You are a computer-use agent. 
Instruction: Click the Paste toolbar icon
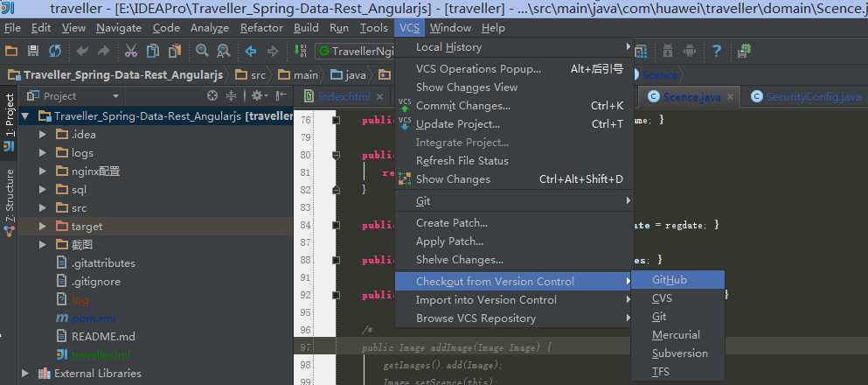pos(175,51)
